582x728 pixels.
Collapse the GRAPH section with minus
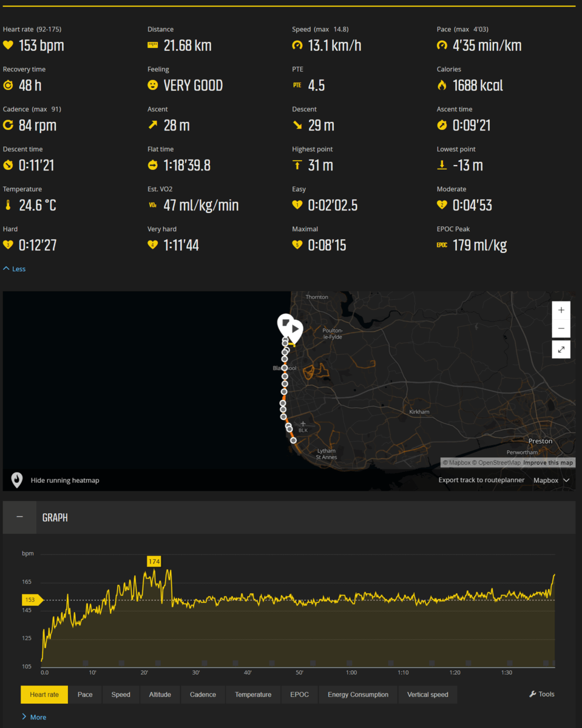pos(19,517)
